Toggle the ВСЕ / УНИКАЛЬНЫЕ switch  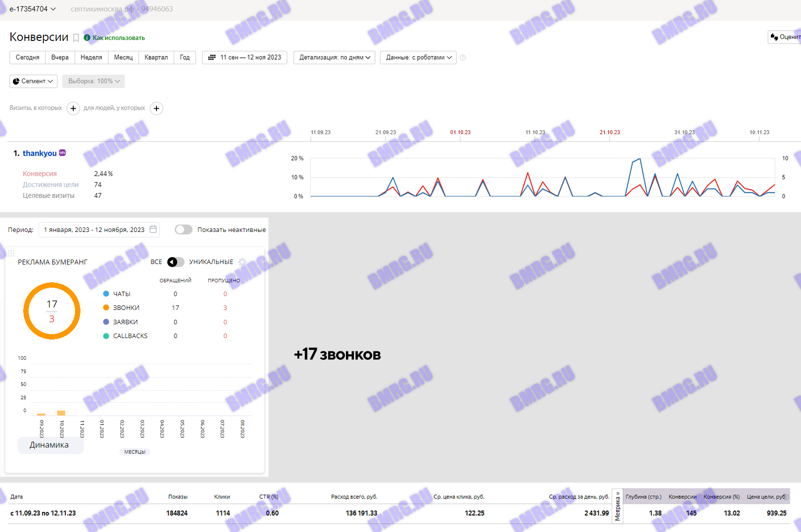point(175,262)
